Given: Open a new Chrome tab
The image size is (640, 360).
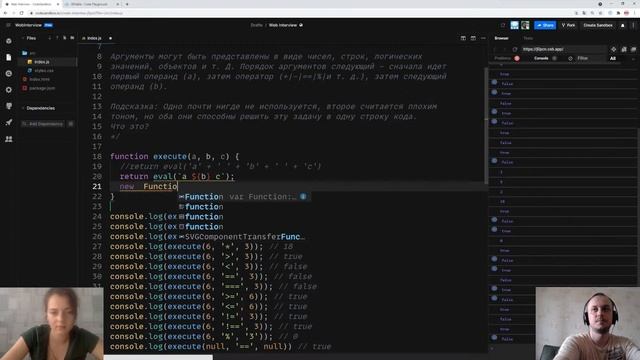Looking at the screenshot, I should 127,4.
